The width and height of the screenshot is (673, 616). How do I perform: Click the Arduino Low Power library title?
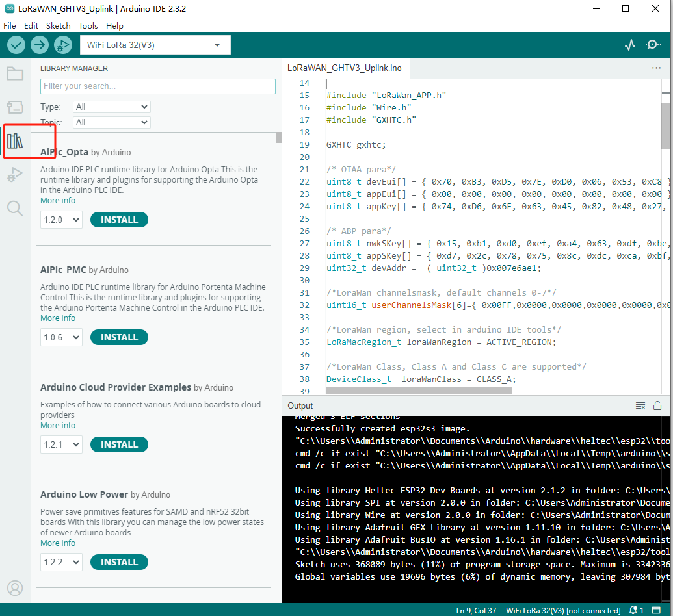pyautogui.click(x=84, y=494)
